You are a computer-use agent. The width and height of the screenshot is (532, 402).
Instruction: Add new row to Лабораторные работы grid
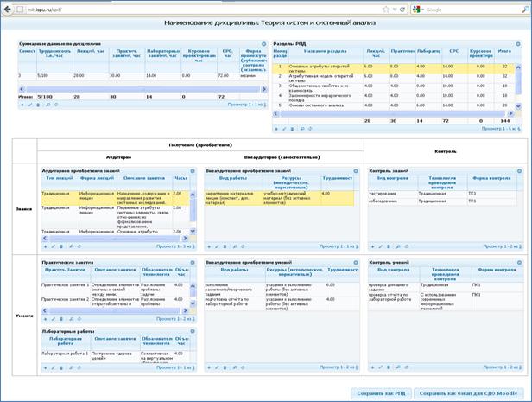point(45,367)
